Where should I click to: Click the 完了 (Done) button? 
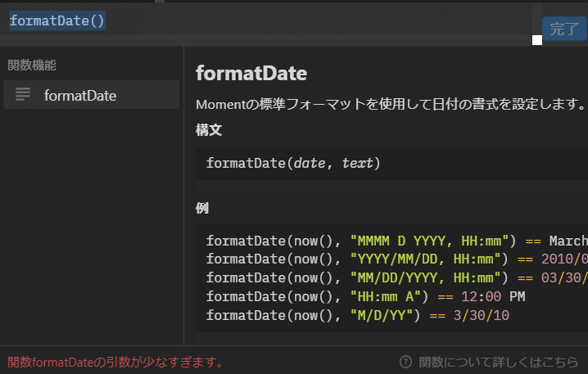[564, 29]
